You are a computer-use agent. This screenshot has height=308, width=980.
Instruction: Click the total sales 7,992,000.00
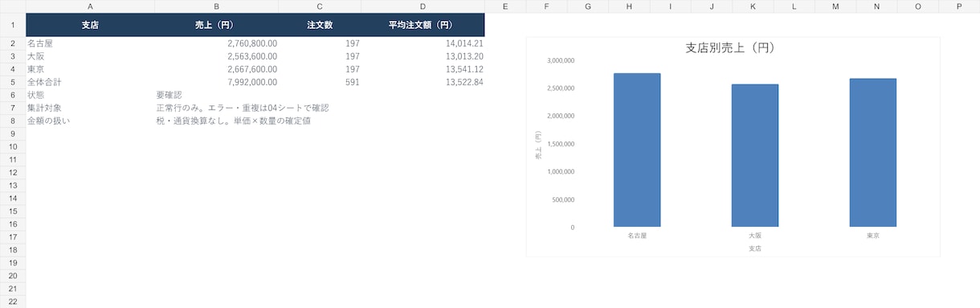tap(217, 82)
